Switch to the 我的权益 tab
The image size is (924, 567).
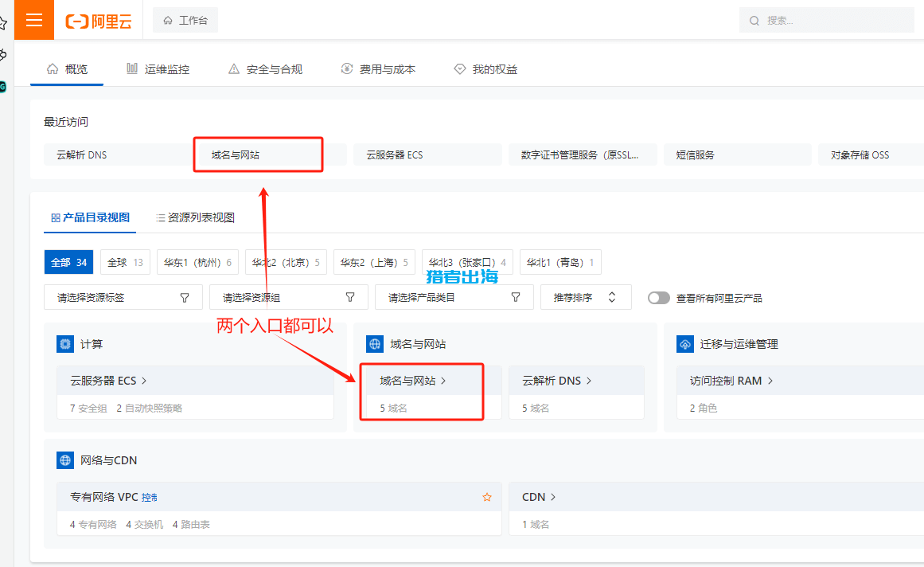485,69
